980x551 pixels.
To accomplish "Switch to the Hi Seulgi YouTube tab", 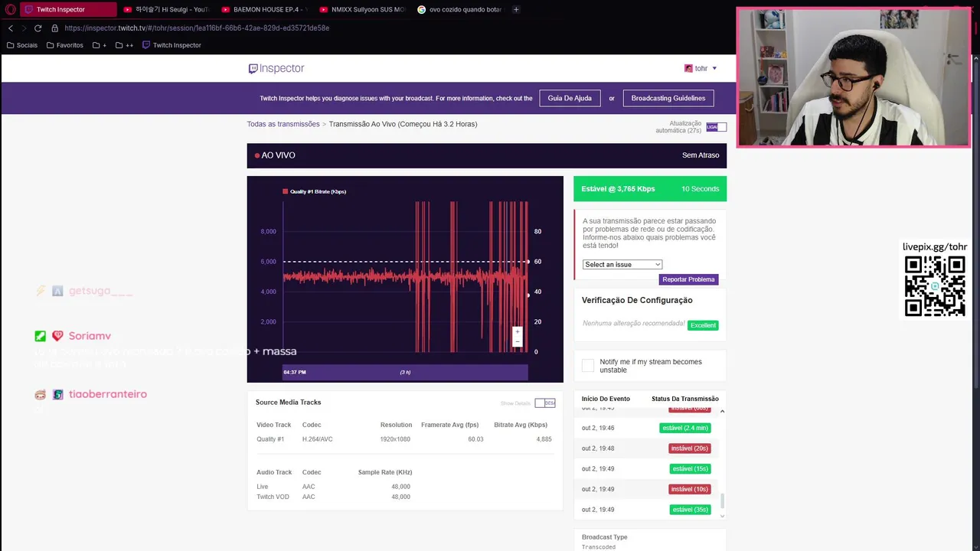I will [x=166, y=9].
